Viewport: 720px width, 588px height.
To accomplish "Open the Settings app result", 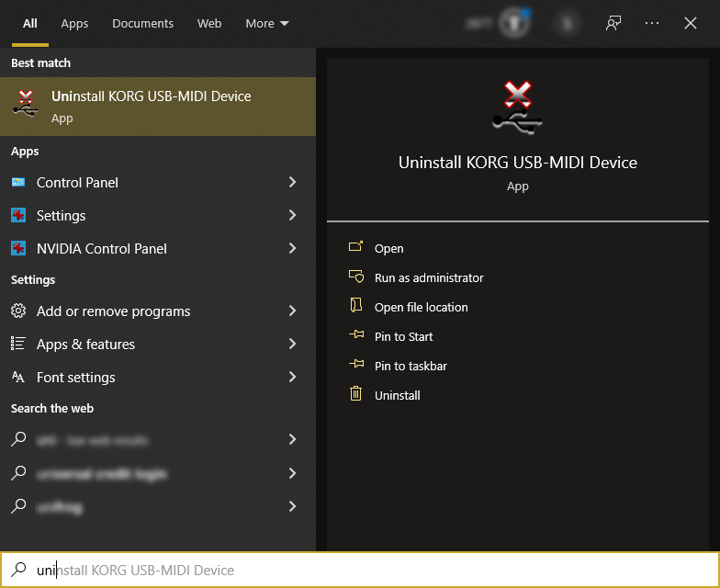I will (x=158, y=215).
